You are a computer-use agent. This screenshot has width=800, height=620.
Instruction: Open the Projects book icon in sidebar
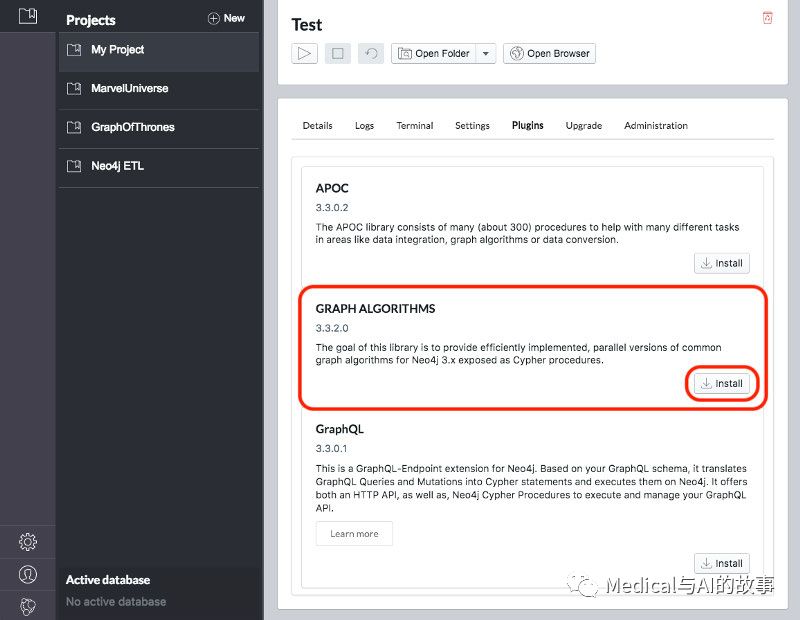pos(28,16)
